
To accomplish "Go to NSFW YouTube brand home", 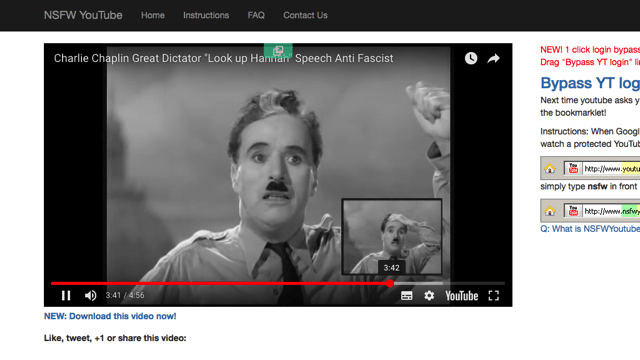I will (x=83, y=15).
